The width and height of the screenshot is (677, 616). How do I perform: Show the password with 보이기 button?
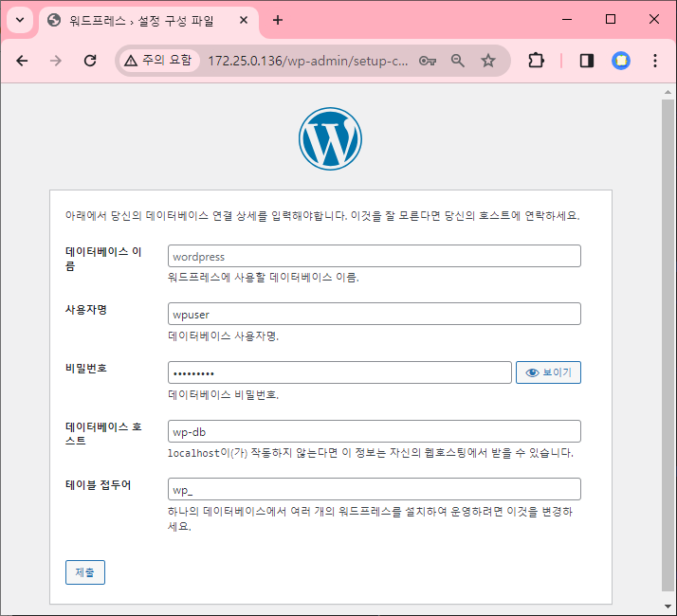tap(548, 372)
